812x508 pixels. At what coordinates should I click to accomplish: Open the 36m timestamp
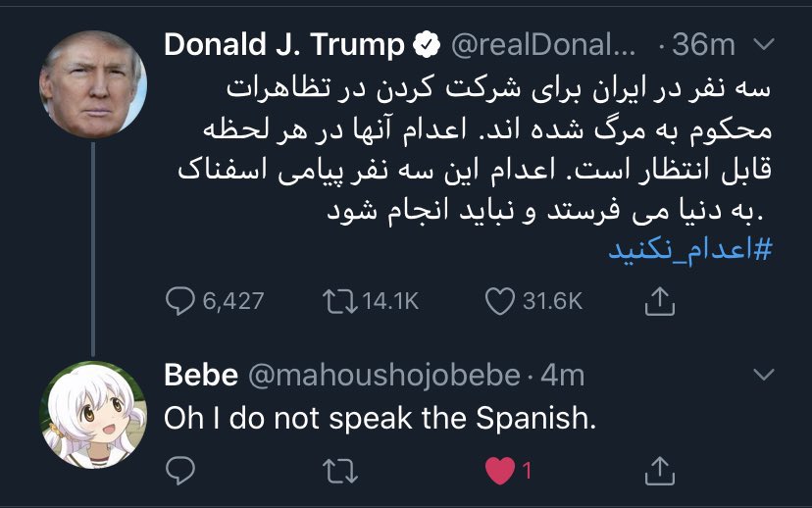703,45
